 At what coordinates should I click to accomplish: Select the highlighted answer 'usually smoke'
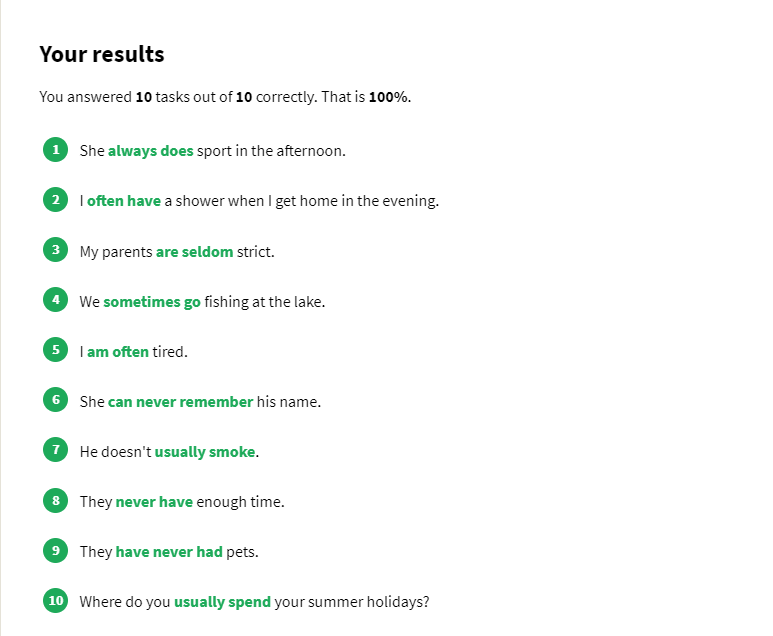[x=205, y=452]
